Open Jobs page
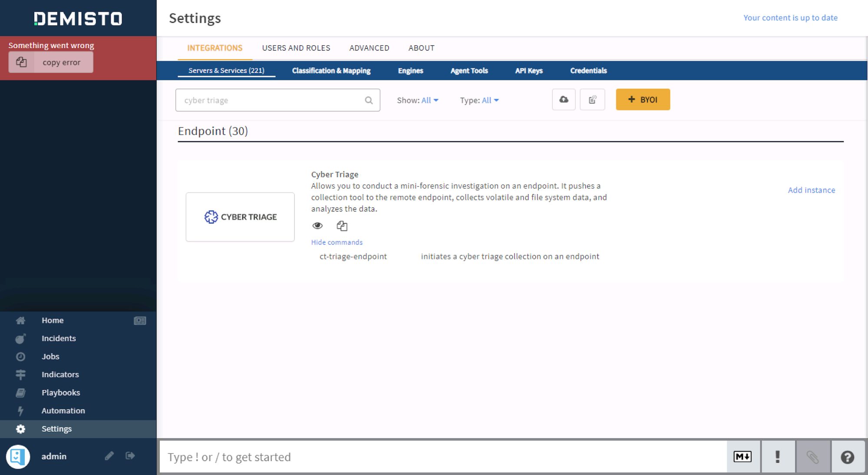The height and width of the screenshot is (475, 868). tap(50, 356)
